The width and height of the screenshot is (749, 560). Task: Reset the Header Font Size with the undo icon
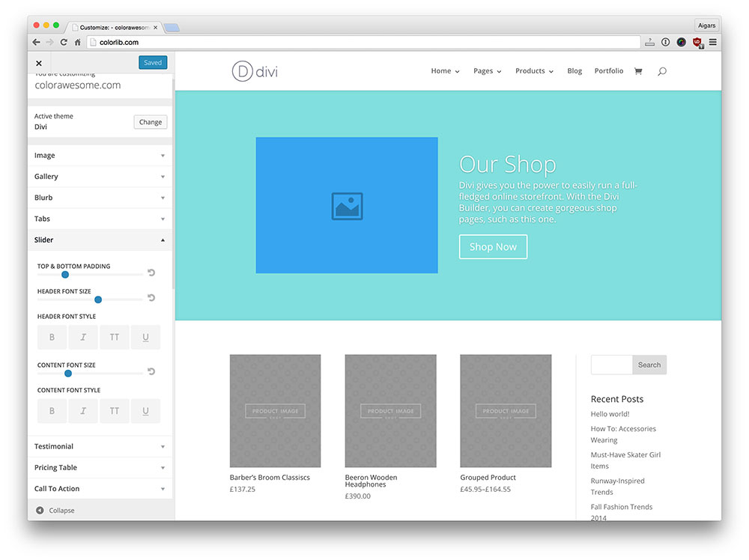click(x=151, y=298)
